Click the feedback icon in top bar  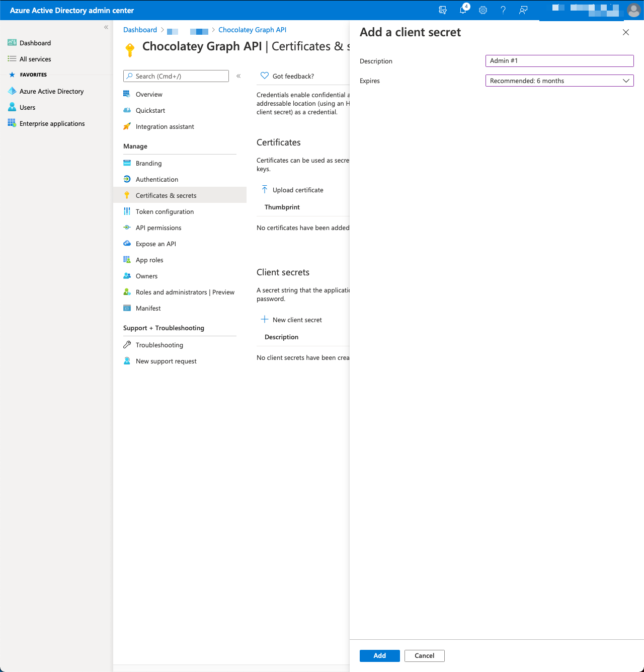pos(523,10)
